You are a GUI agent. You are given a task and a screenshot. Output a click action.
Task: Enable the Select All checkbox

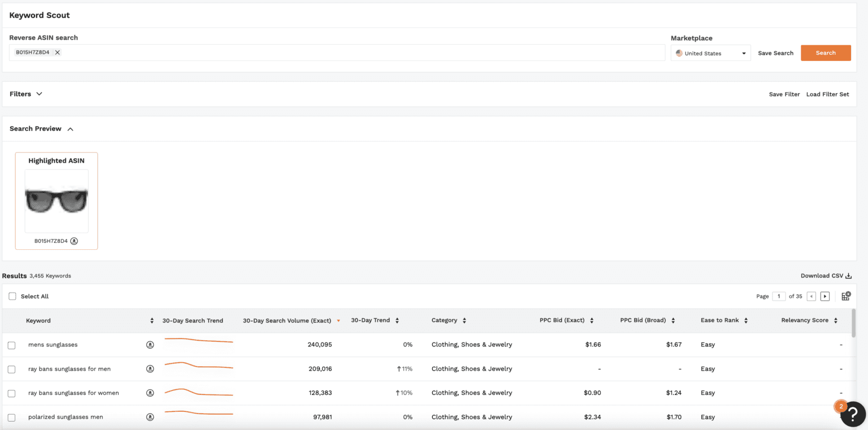12,296
